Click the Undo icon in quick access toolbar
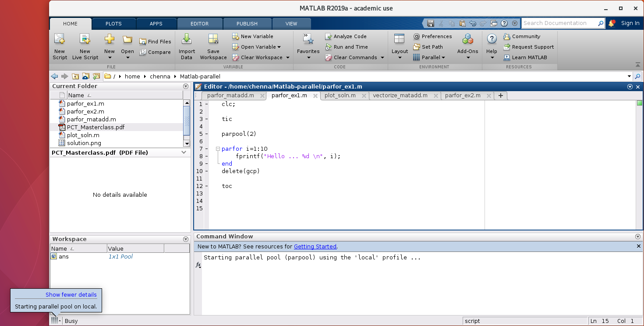Image resolution: width=644 pixels, height=326 pixels. click(473, 23)
